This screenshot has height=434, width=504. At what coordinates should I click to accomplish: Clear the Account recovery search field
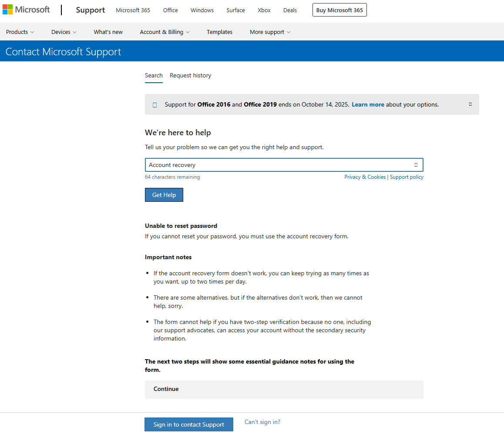[x=416, y=165]
